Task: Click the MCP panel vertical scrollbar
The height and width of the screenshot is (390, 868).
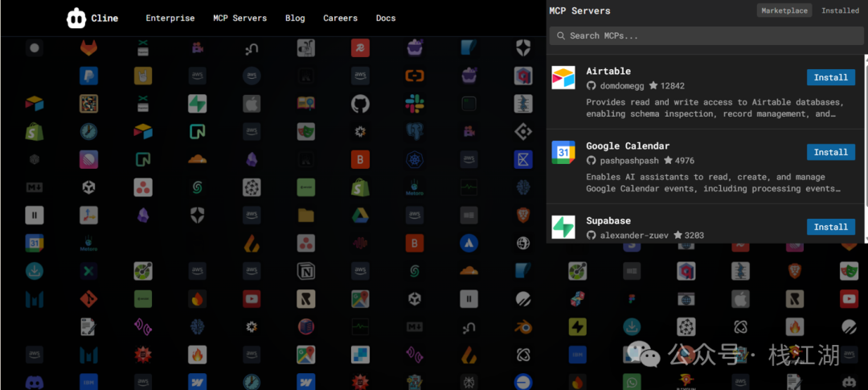Action: tap(866, 149)
